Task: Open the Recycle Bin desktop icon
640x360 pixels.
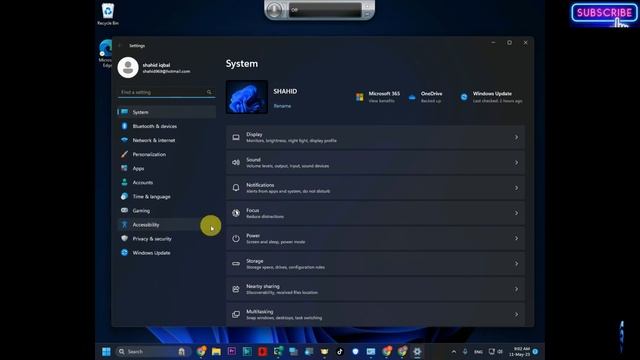Action: tap(108, 14)
